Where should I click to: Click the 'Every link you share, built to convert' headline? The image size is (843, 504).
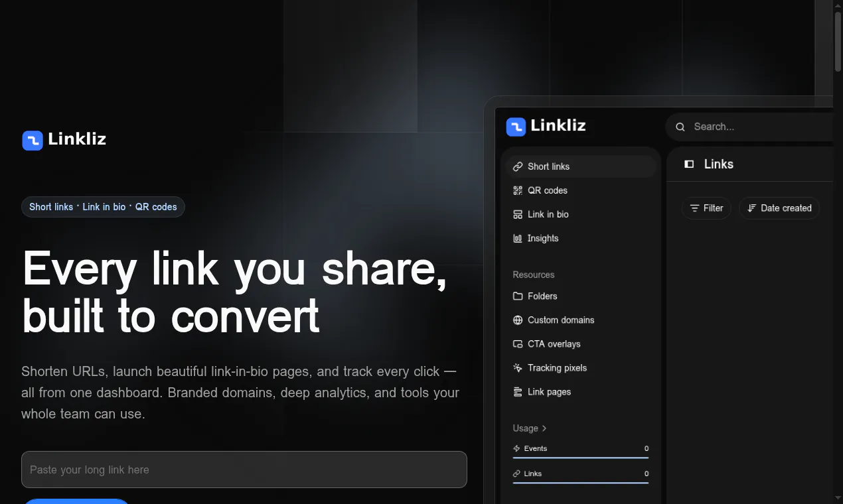234,292
